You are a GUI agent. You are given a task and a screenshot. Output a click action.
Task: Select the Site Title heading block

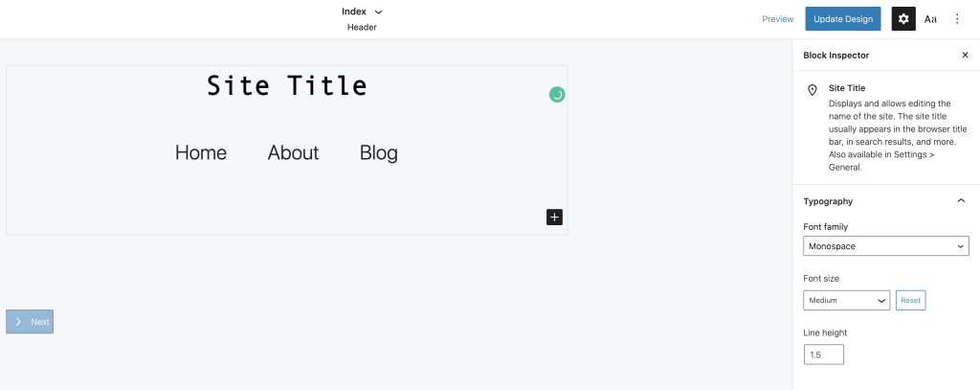[x=287, y=86]
